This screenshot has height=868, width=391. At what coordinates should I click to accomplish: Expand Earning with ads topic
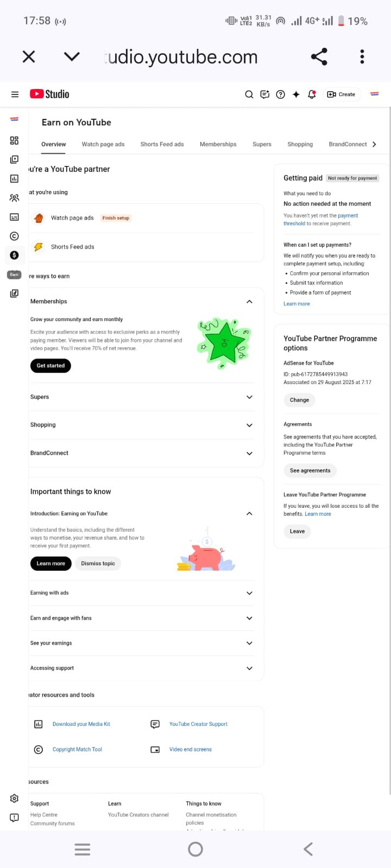tap(249, 593)
